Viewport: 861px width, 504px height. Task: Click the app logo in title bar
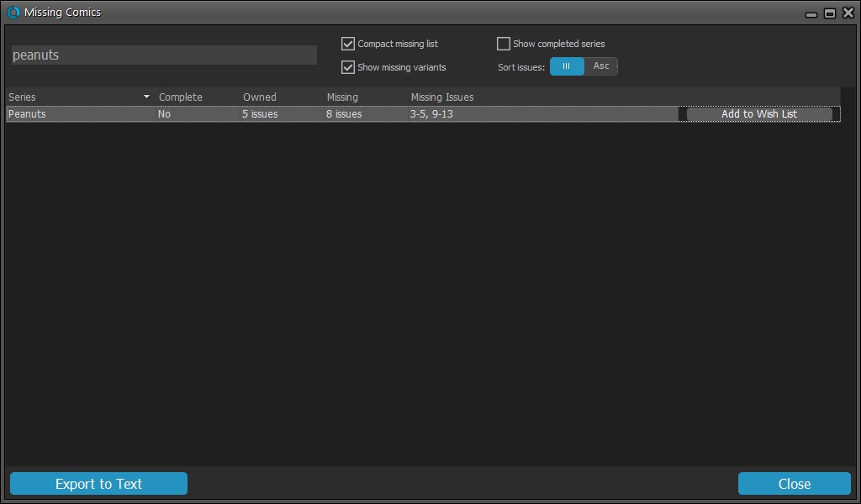(13, 13)
